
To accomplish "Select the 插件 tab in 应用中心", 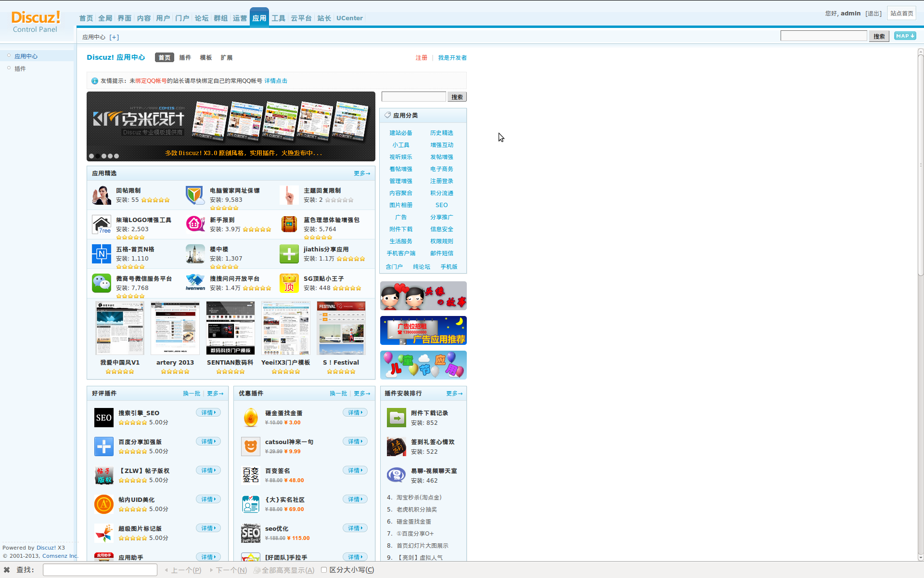I will coord(185,58).
